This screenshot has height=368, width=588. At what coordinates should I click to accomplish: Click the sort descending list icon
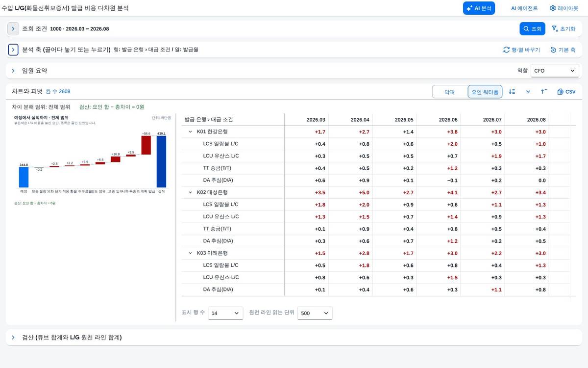coord(512,92)
